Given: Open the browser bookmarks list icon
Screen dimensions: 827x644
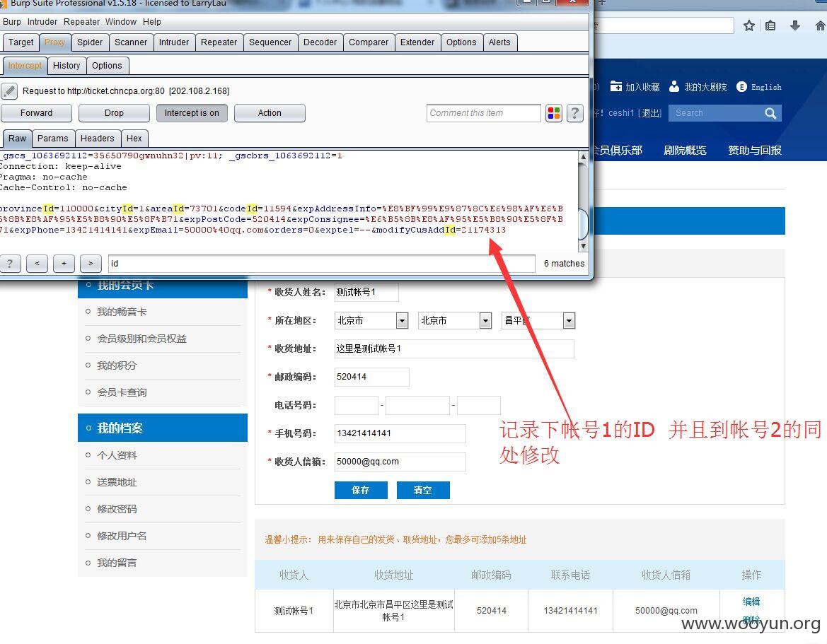Looking at the screenshot, I should (x=770, y=25).
